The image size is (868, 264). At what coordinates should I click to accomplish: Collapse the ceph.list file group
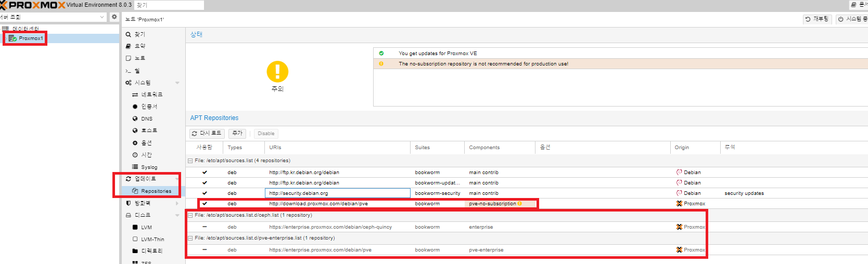click(190, 215)
